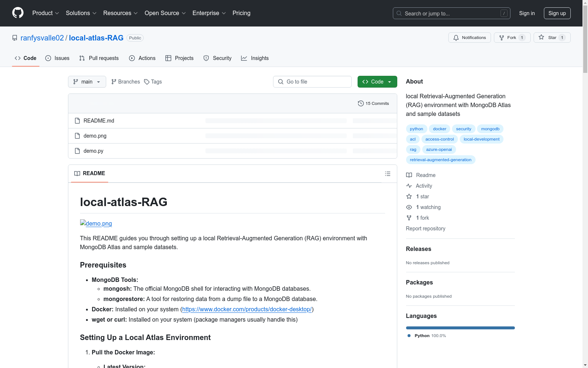Click the security topic tag
Image resolution: width=588 pixels, height=368 pixels.
[x=464, y=129]
